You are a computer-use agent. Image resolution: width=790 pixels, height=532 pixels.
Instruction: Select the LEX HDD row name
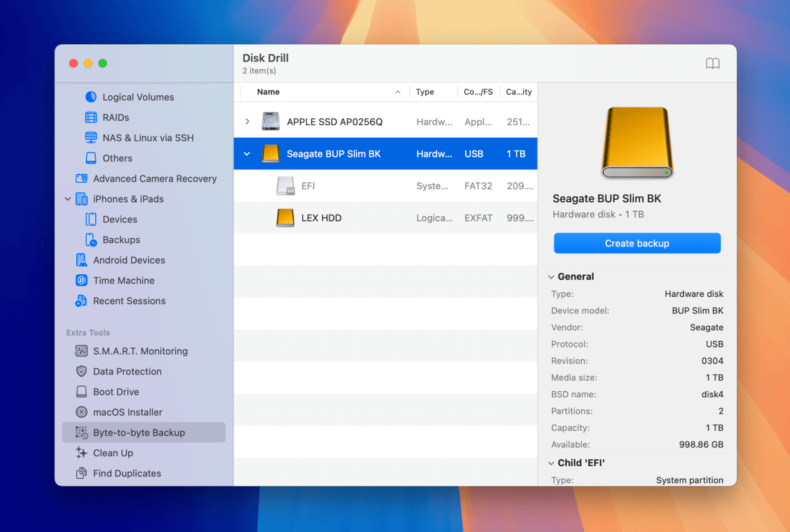tap(322, 218)
